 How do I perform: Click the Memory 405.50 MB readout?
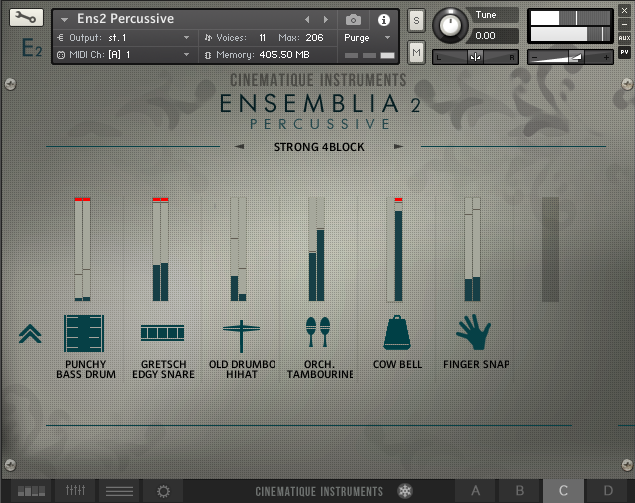click(284, 55)
